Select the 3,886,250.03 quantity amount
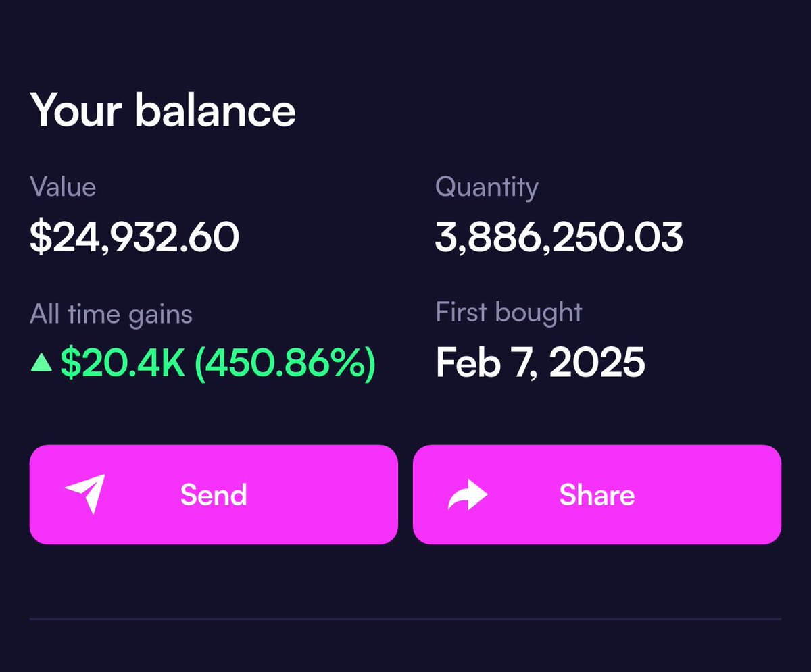The height and width of the screenshot is (672, 811). click(559, 238)
